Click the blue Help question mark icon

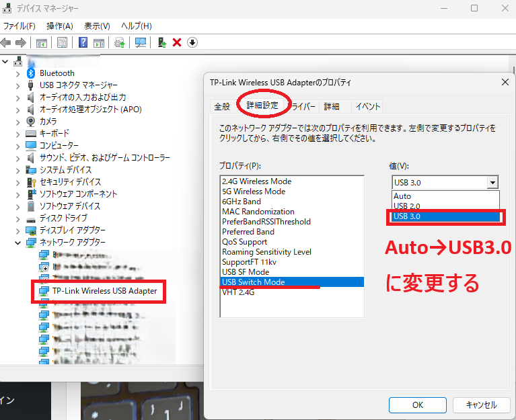pyautogui.click(x=83, y=42)
